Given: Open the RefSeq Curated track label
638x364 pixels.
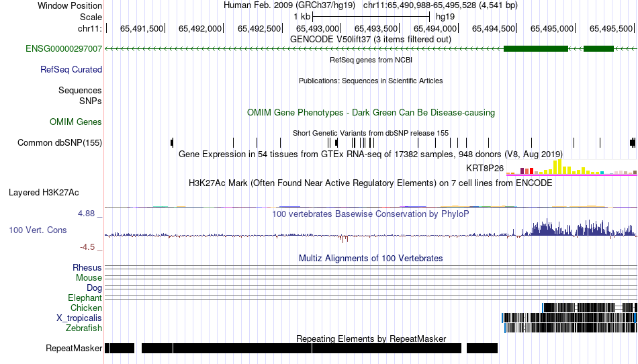Looking at the screenshot, I should click(71, 70).
